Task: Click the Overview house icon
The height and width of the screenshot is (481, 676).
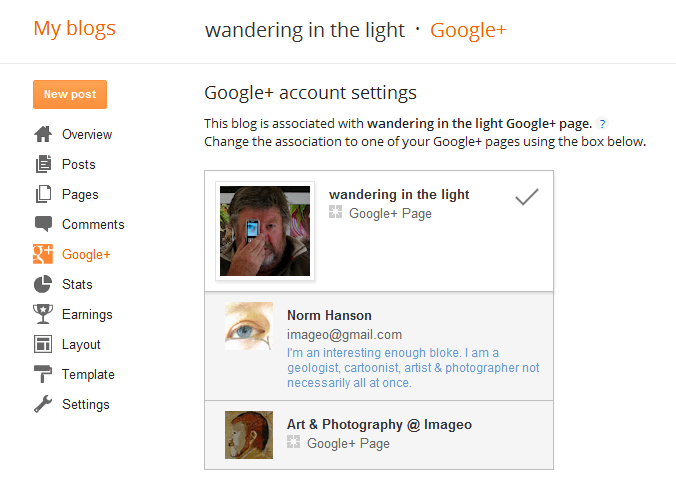Action: (x=43, y=134)
